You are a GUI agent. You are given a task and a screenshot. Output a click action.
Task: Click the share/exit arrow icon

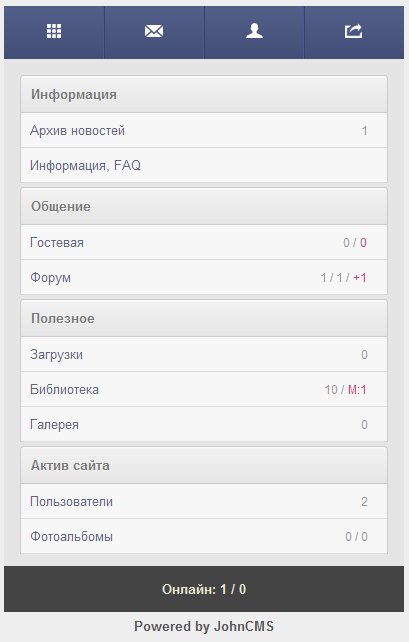click(x=354, y=31)
